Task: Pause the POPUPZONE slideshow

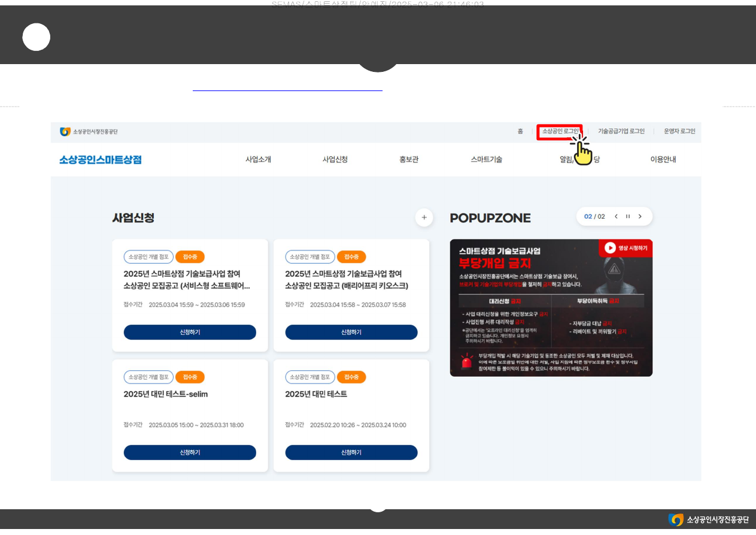Action: click(628, 217)
